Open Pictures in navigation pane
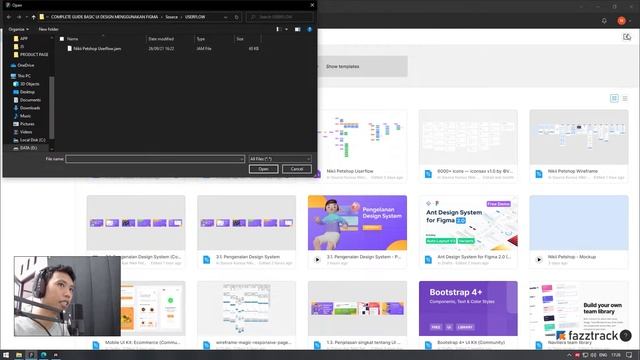The height and width of the screenshot is (360, 640). coord(24,124)
